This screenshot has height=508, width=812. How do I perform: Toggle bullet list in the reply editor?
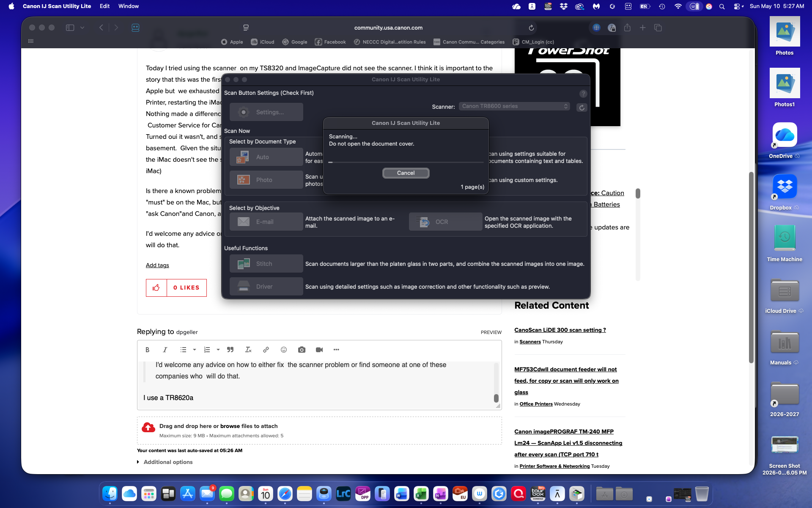pyautogui.click(x=183, y=350)
